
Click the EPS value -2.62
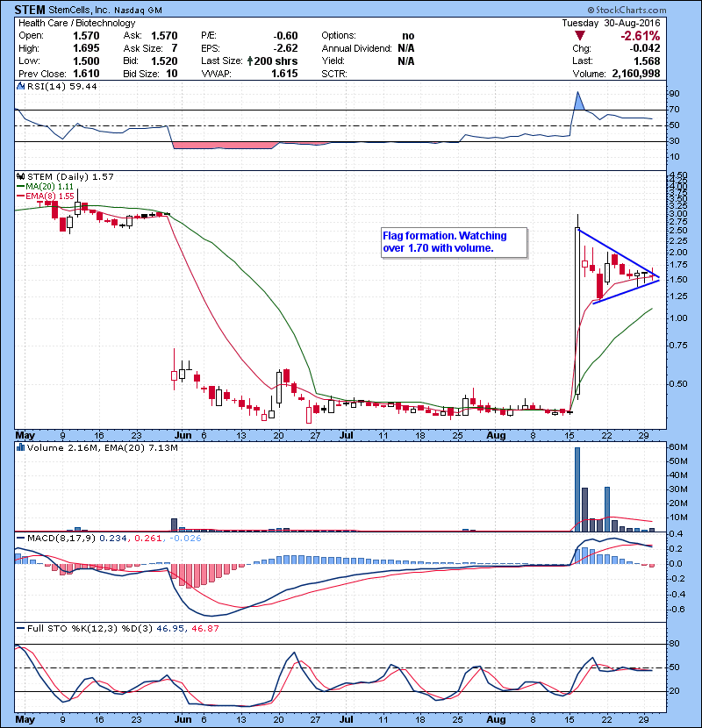click(x=285, y=48)
